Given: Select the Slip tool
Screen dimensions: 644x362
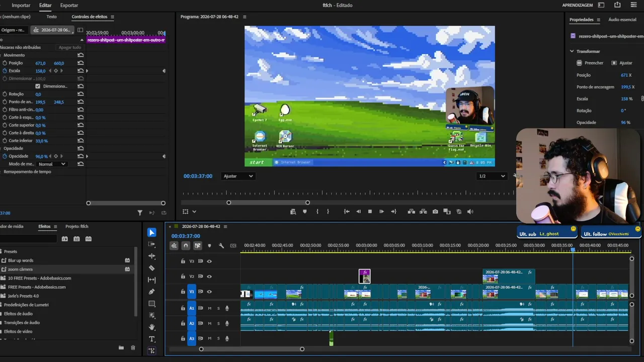Looking at the screenshot, I should point(152,280).
